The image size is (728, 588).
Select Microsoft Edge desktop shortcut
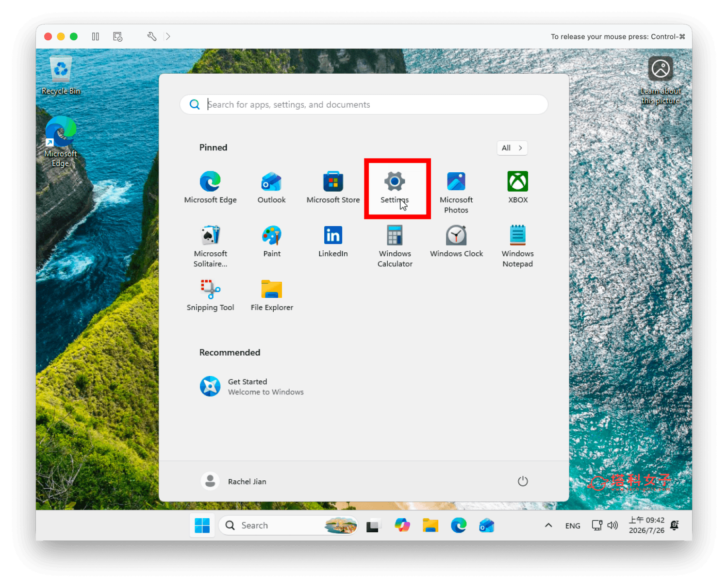coord(61,142)
